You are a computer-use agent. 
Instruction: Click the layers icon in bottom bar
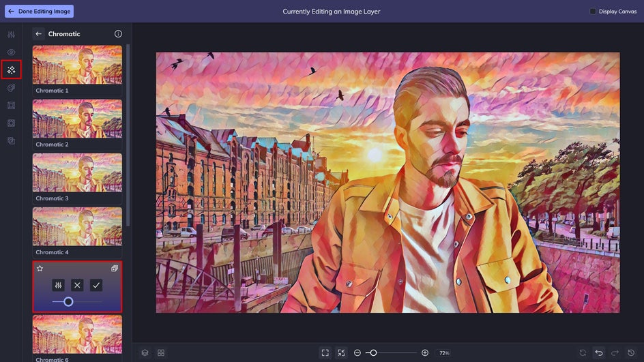145,352
